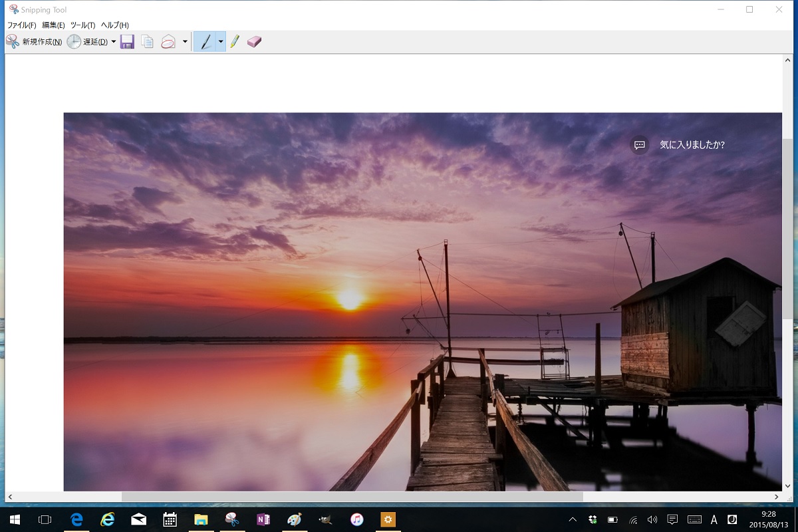The height and width of the screenshot is (532, 798).
Task: Click speech bubble icon beside 気に入りましたか?
Action: (x=639, y=145)
